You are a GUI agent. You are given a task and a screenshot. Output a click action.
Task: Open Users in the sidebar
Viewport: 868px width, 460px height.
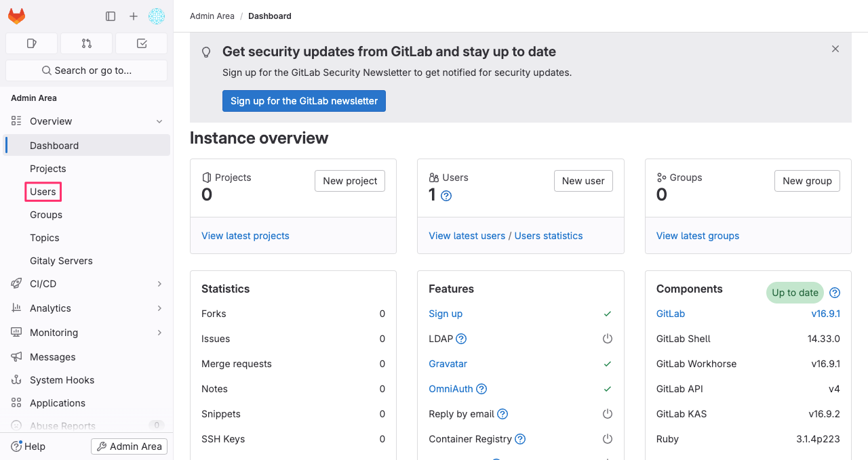point(87,192)
